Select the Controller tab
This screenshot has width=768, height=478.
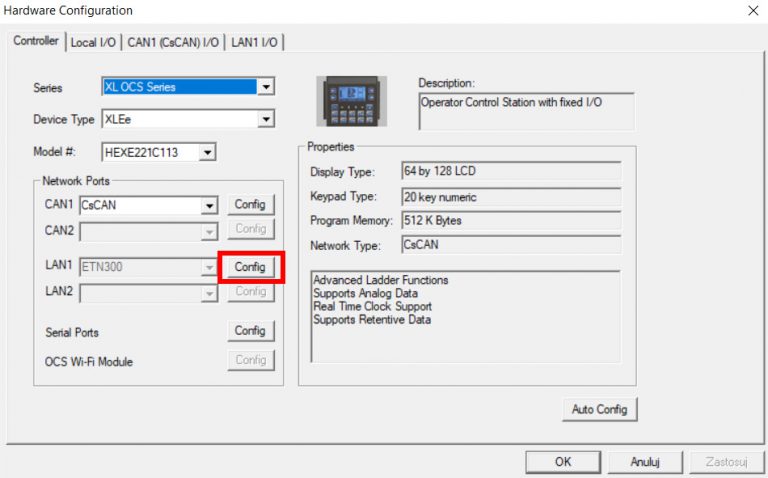coord(36,41)
